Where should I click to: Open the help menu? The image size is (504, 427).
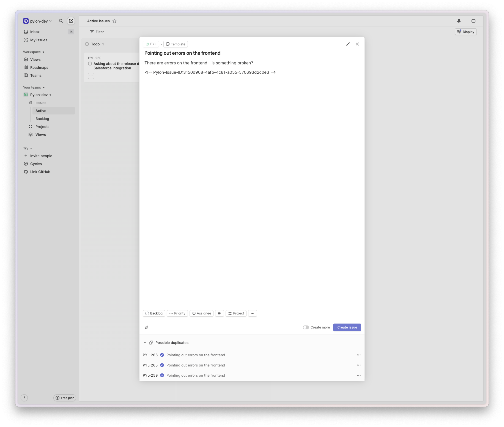coord(24,398)
